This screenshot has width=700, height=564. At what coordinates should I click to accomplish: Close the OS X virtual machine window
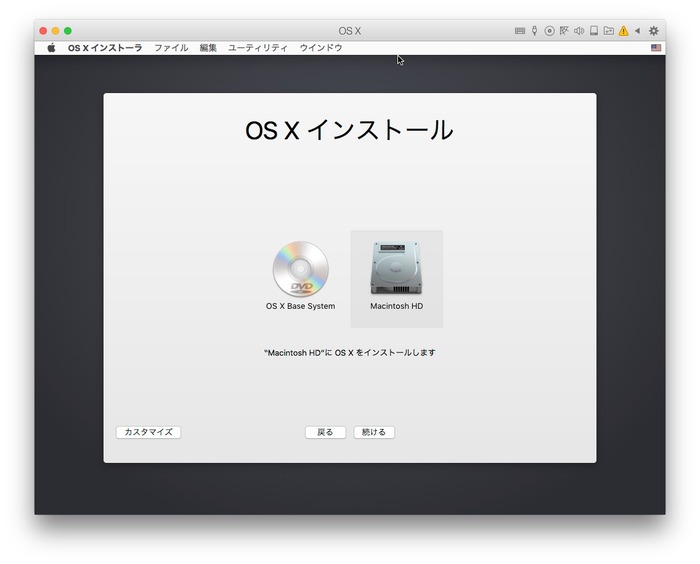43,31
